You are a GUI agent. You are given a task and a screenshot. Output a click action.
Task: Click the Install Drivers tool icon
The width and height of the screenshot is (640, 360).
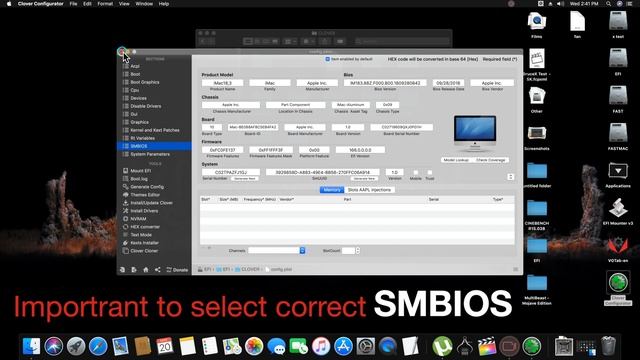point(125,211)
